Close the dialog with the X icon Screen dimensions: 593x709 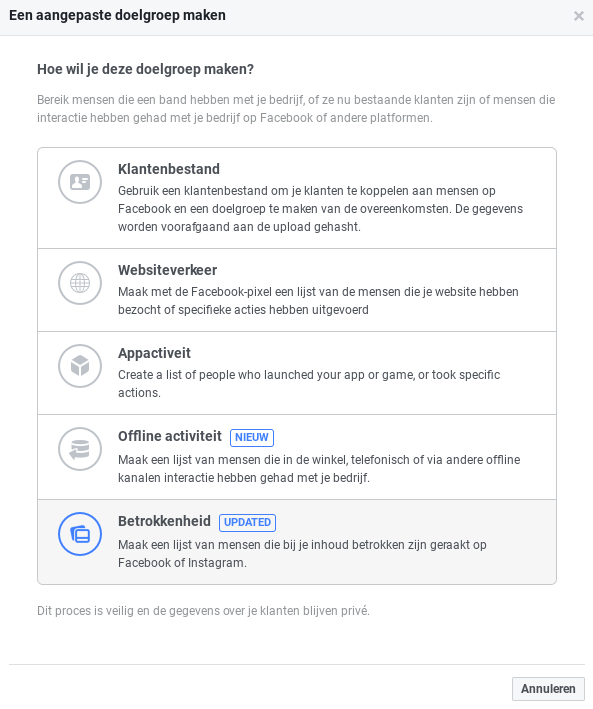pyautogui.click(x=579, y=16)
